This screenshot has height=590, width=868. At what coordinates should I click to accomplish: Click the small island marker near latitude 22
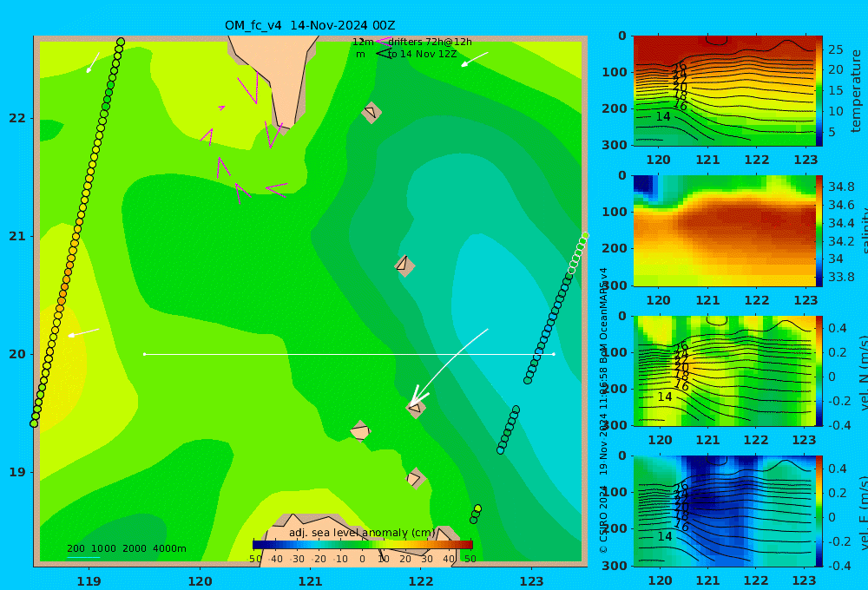(372, 112)
